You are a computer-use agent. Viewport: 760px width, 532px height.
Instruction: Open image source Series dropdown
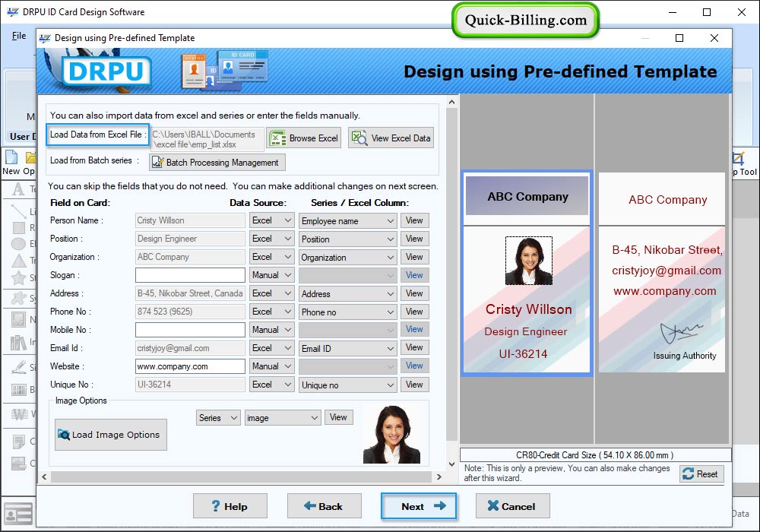pos(218,418)
